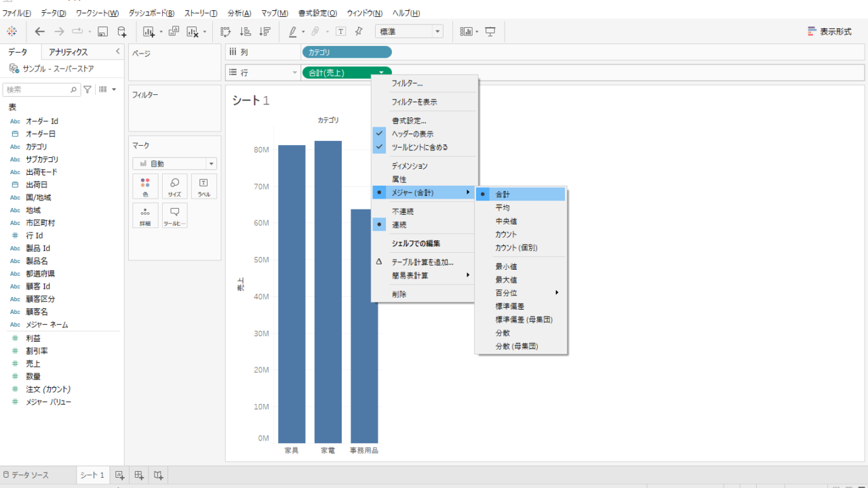Sort descending toolbar icon
Image resolution: width=868 pixels, height=488 pixels.
click(x=265, y=31)
